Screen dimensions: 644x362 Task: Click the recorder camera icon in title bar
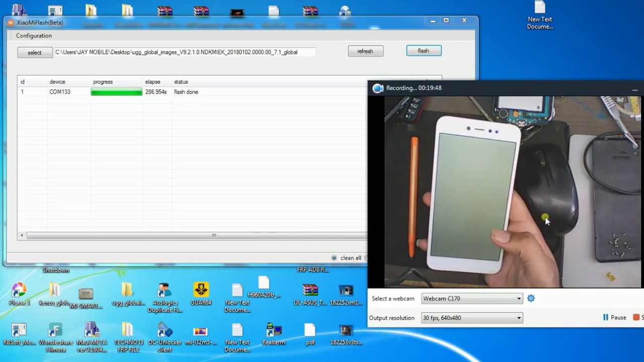[377, 88]
